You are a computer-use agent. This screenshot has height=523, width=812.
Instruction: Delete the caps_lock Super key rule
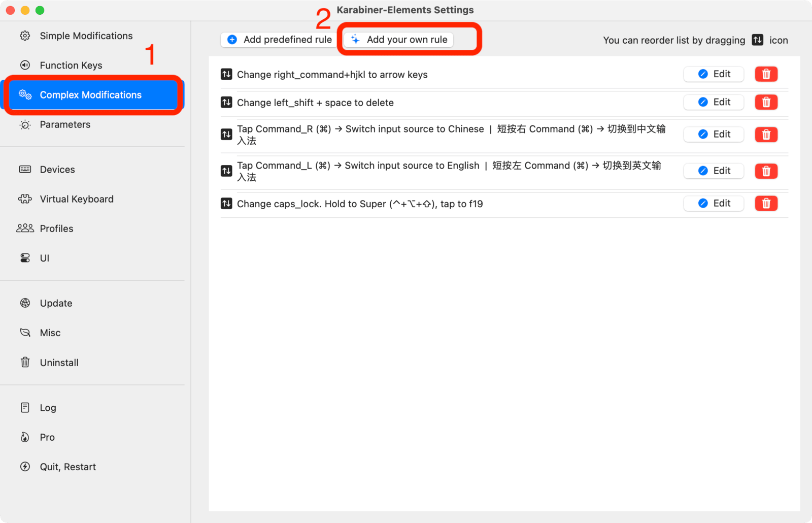(766, 204)
